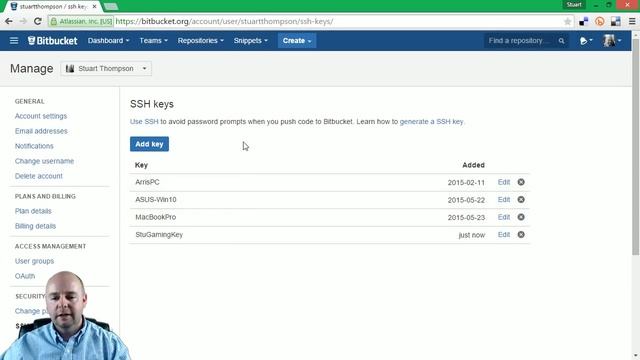This screenshot has width=640, height=360.
Task: Click the StuGamingKey key name
Action: tap(159, 235)
